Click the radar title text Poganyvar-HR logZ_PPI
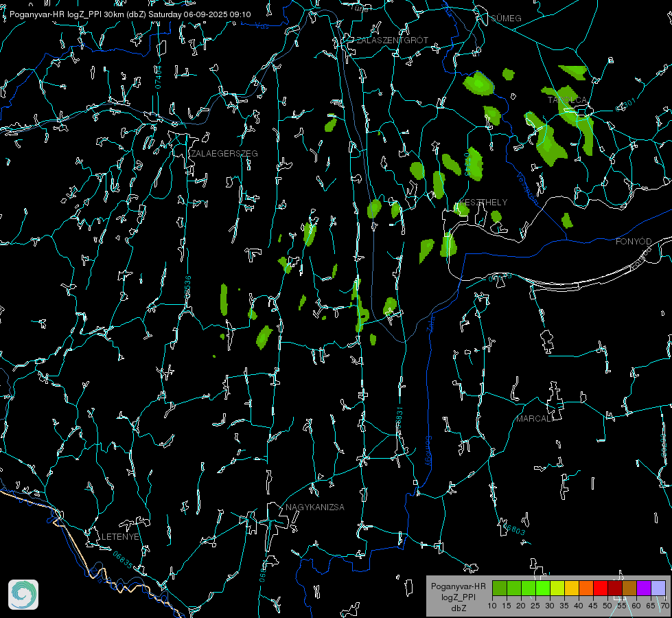This screenshot has width=672, height=618. click(56, 14)
